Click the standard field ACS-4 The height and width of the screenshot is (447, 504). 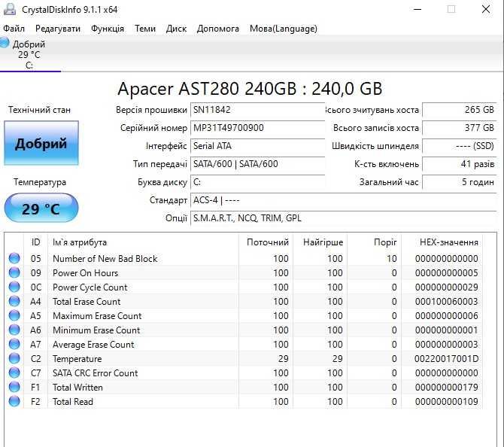(344, 200)
